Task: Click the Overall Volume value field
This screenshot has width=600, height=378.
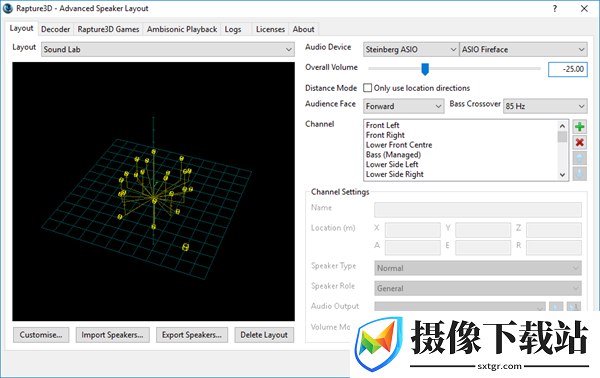Action: pyautogui.click(x=567, y=69)
